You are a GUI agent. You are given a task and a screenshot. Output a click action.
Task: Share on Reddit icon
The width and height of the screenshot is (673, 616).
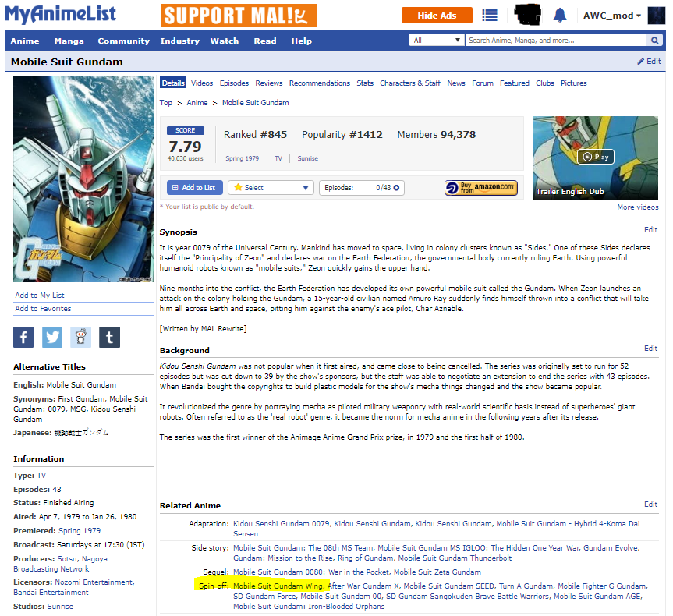[80, 337]
